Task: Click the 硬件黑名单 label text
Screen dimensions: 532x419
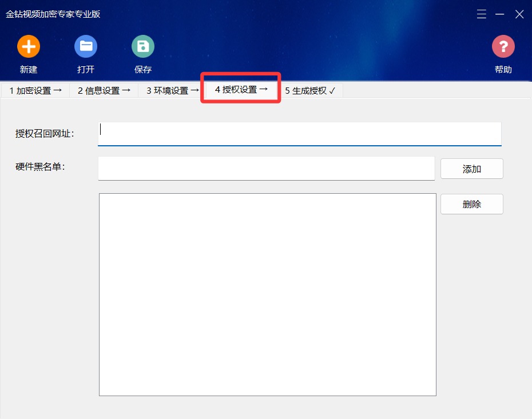Action: coord(40,167)
